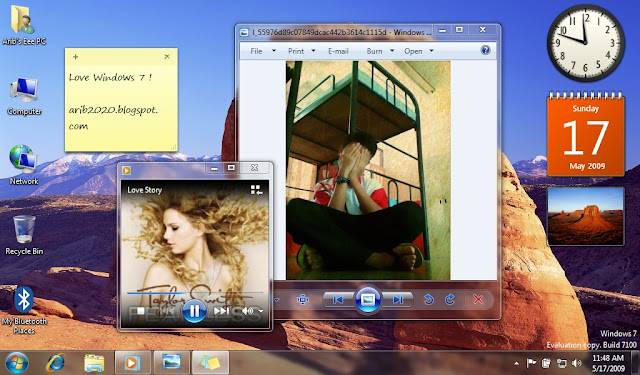
Task: Click the system tray volume icon
Action: coord(577,363)
